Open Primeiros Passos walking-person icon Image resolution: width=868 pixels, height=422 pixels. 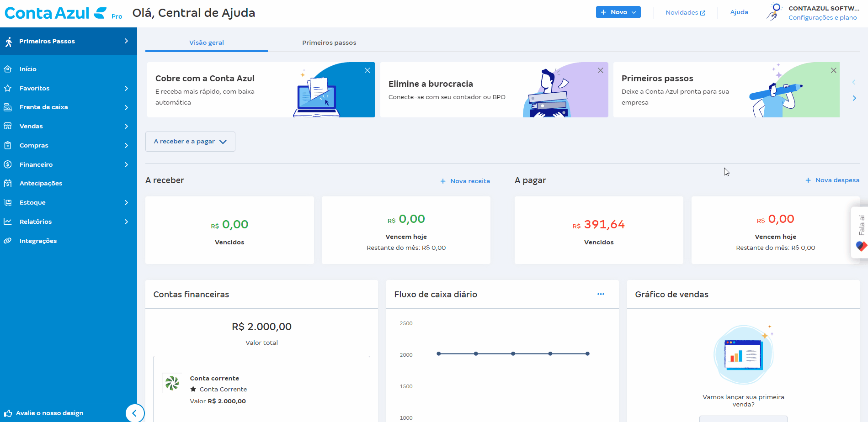(9, 42)
